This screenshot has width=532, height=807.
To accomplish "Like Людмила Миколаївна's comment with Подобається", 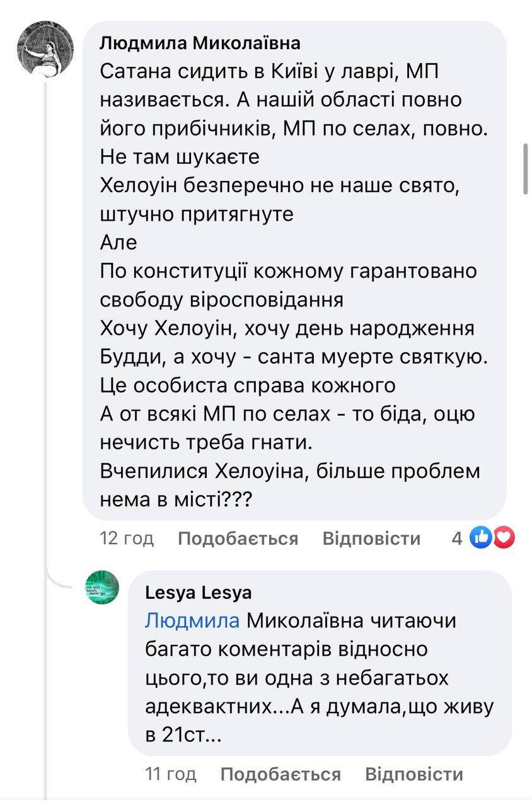I will (238, 538).
